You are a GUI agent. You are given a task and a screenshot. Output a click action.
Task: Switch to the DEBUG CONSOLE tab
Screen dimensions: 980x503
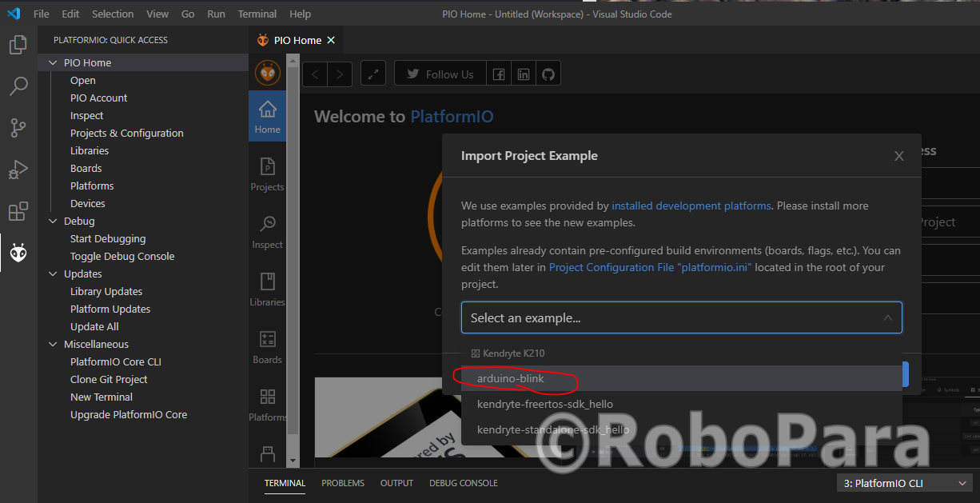[x=462, y=483]
